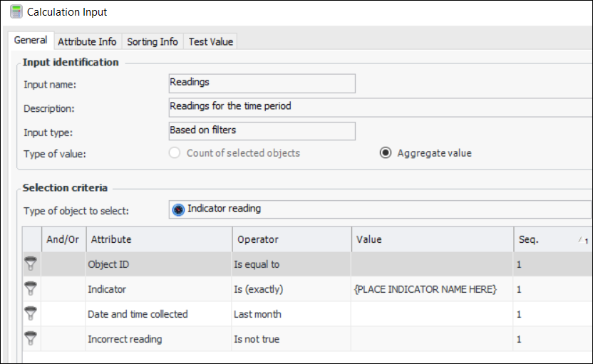Click the Last month operator cell
Image resolution: width=593 pixels, height=364 pixels.
[291, 314]
